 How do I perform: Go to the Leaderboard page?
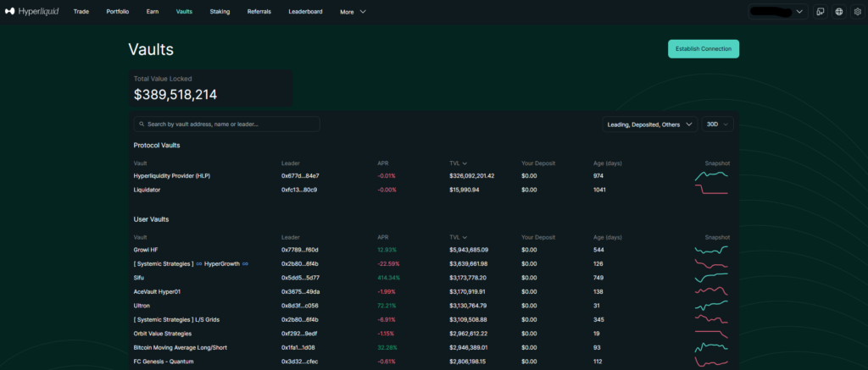[x=305, y=12]
